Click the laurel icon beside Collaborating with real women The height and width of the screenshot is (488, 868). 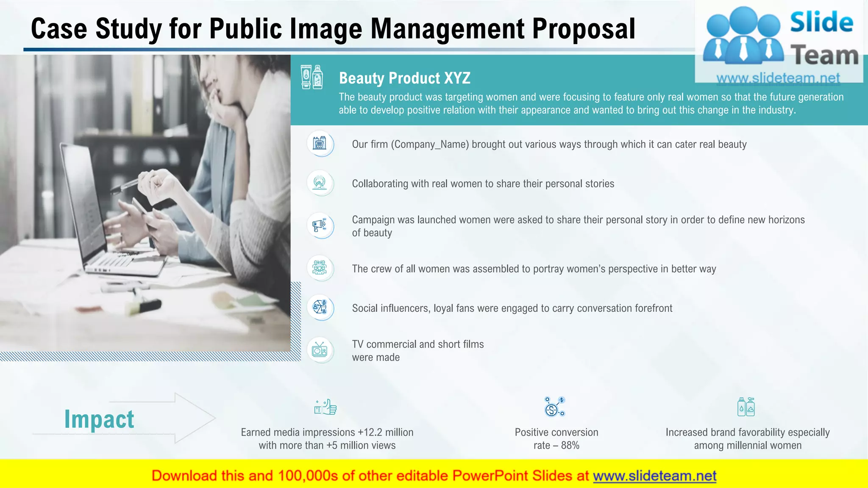[320, 183]
